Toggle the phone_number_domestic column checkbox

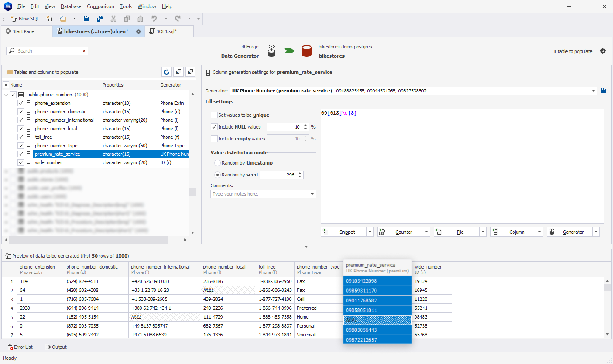(21, 112)
